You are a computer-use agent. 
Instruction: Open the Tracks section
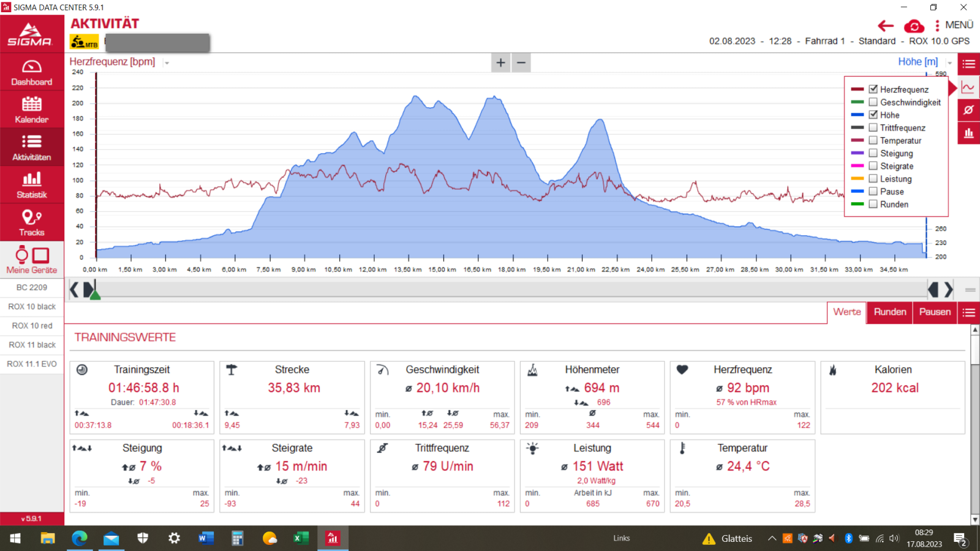point(32,223)
